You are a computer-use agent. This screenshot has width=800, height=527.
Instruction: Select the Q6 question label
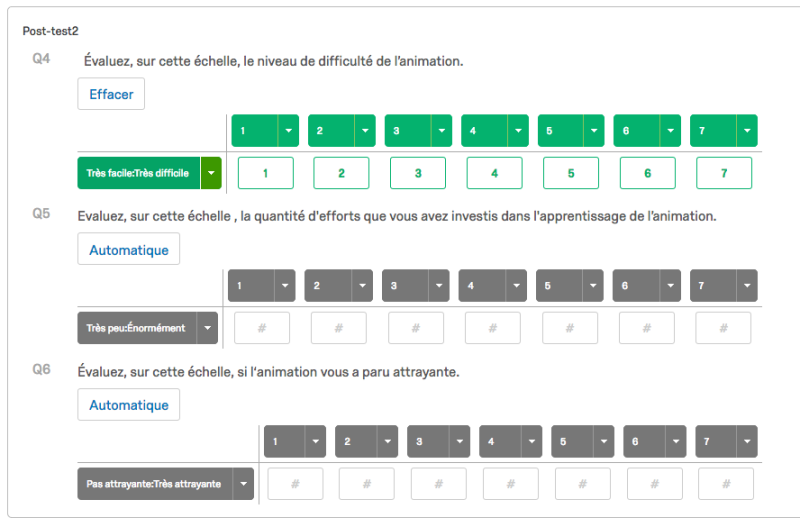(41, 369)
